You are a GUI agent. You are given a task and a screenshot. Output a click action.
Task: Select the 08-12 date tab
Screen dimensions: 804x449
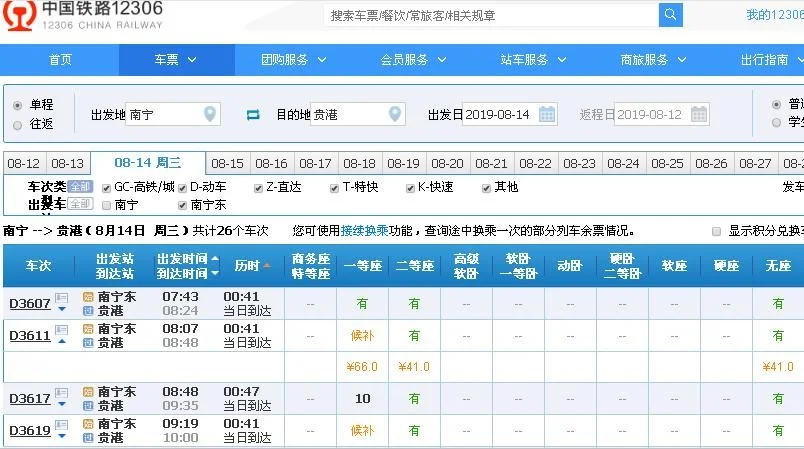click(x=24, y=164)
